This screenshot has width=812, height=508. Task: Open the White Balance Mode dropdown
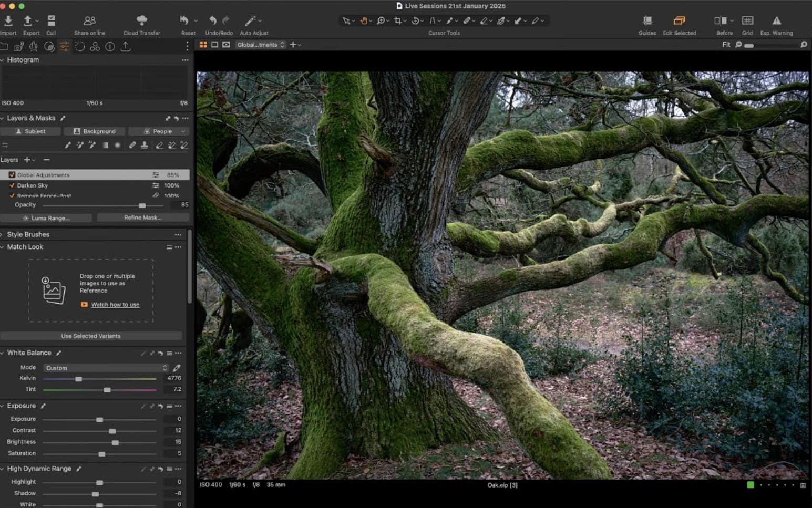click(x=106, y=368)
